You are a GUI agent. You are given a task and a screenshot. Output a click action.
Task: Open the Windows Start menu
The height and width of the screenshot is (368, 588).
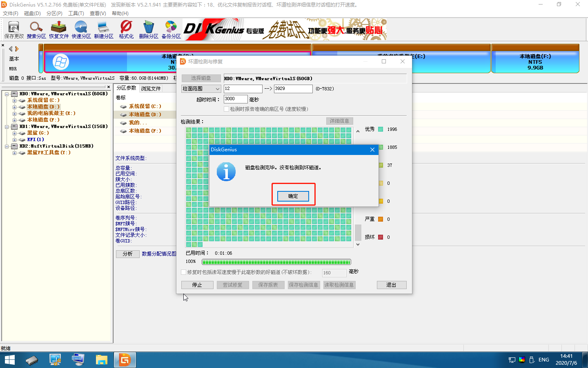tap(9, 360)
